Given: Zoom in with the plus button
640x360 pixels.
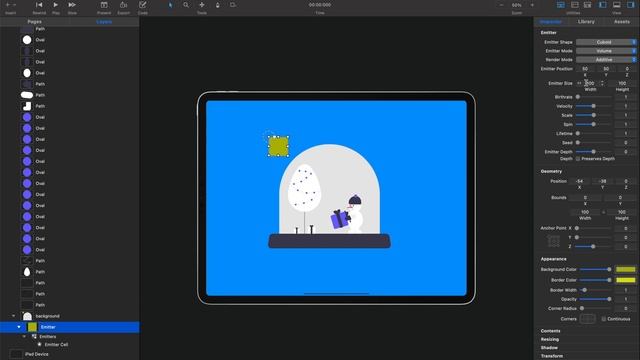Looking at the screenshot, I should point(532,5).
